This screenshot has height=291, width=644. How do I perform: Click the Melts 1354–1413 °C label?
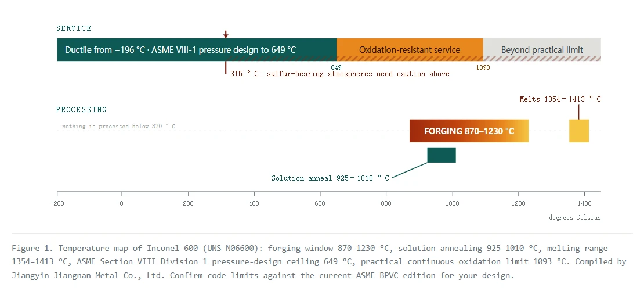(x=560, y=99)
